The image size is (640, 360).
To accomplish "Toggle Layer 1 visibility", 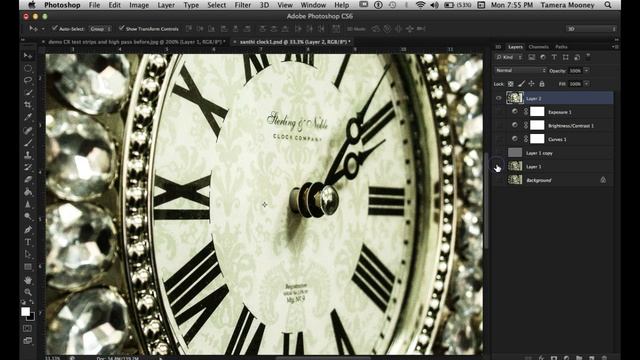I will click(x=498, y=167).
